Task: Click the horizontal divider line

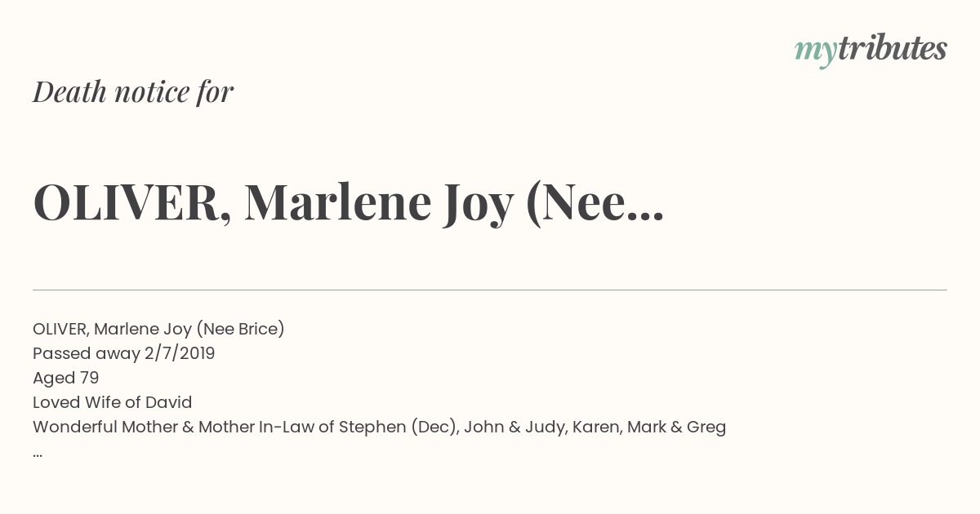Action: tap(490, 290)
